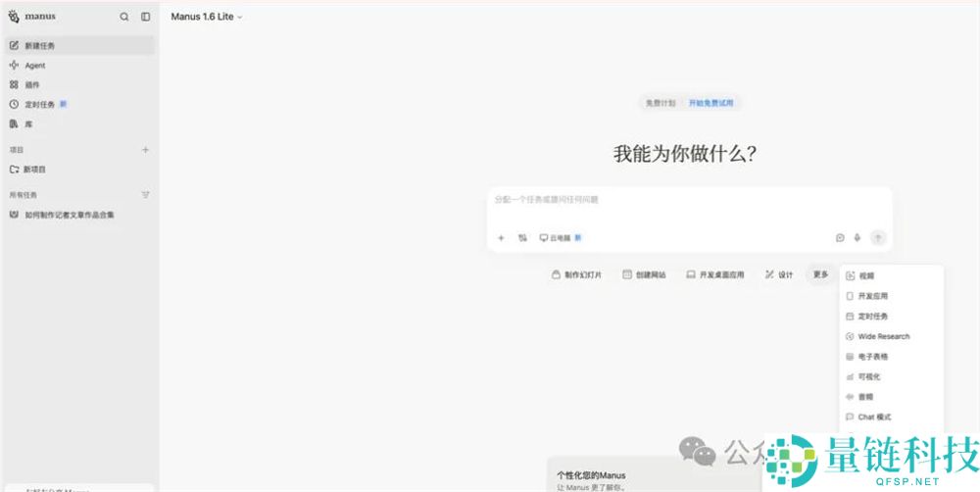Select 电子表格 from the more menu
Viewport: 980px width, 492px height.
pyautogui.click(x=892, y=357)
